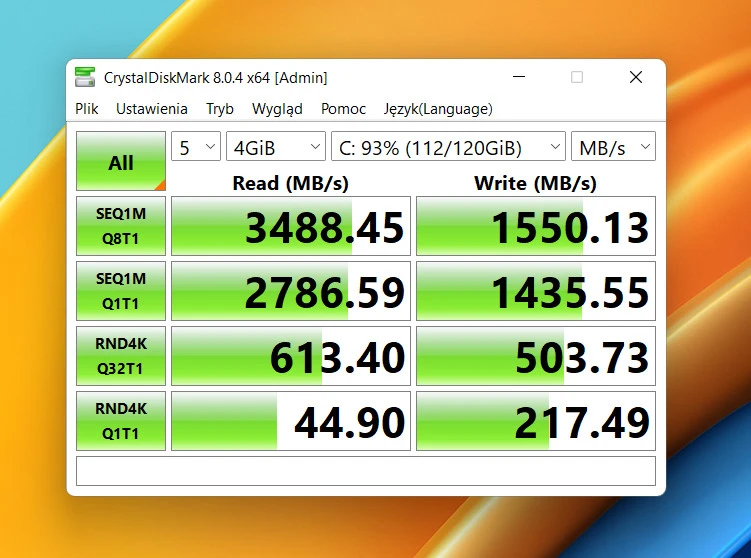Open the Wygląd menu
Viewport: 751px width, 558px height.
(277, 109)
